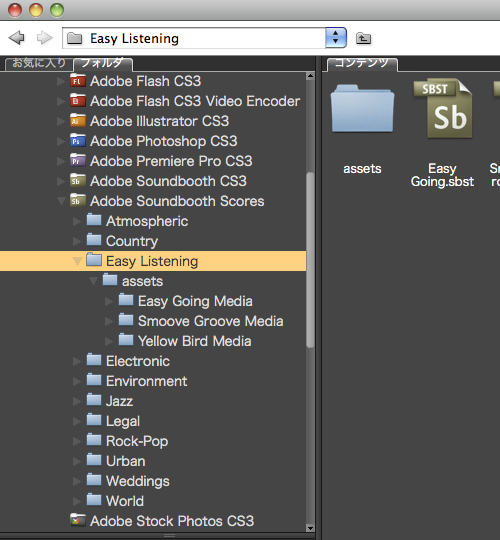Select the Atmospheric folder icon
The height and width of the screenshot is (540, 500).
[94, 220]
